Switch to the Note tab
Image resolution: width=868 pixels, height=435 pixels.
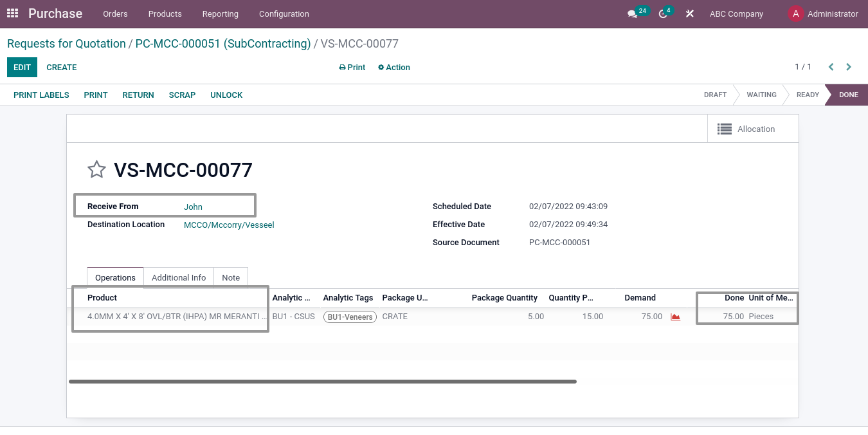[230, 277]
